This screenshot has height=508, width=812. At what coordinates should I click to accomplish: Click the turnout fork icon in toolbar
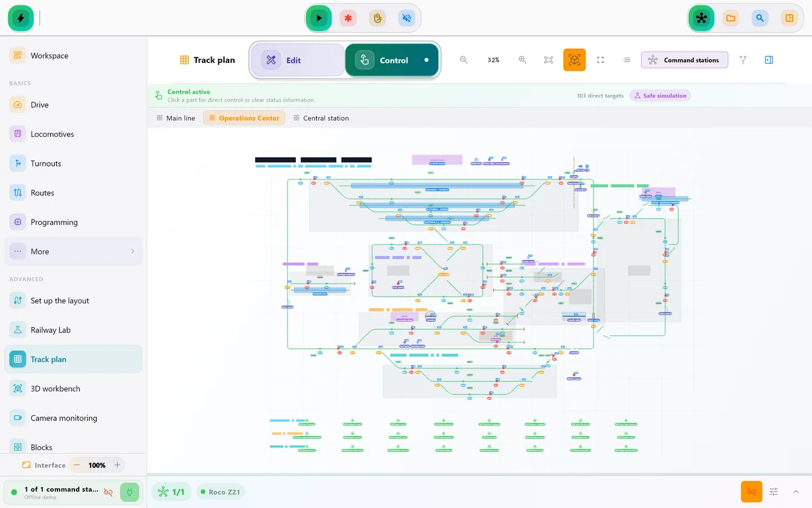(x=743, y=60)
